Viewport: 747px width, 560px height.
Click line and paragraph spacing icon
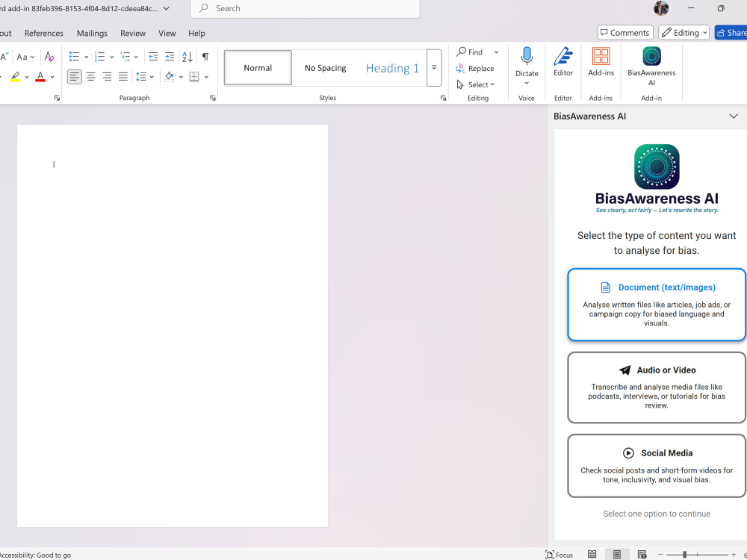point(141,76)
